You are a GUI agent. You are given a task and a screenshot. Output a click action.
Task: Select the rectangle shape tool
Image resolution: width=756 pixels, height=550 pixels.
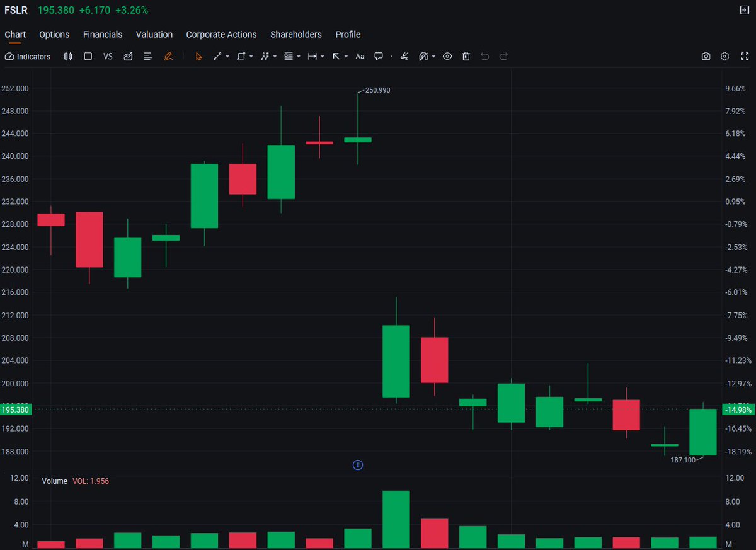[x=241, y=56]
